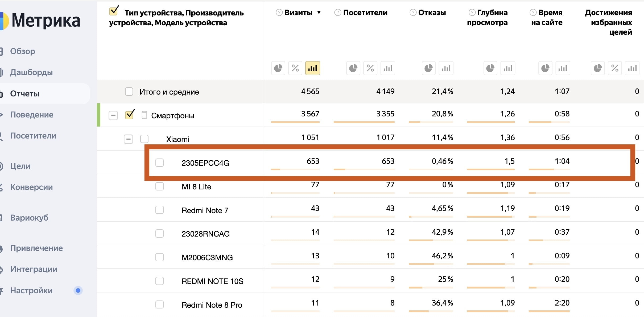Click the Метрика logo
Image resolution: width=644 pixels, height=317 pixels.
[x=40, y=21]
